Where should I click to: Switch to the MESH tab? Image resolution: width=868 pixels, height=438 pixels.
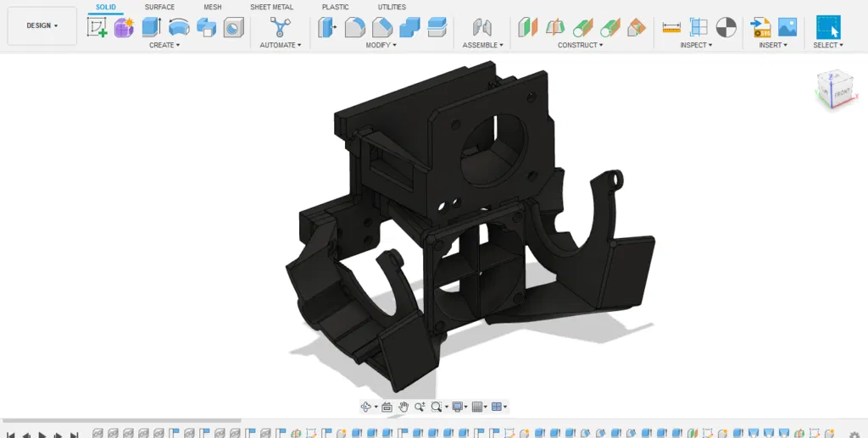[x=213, y=7]
